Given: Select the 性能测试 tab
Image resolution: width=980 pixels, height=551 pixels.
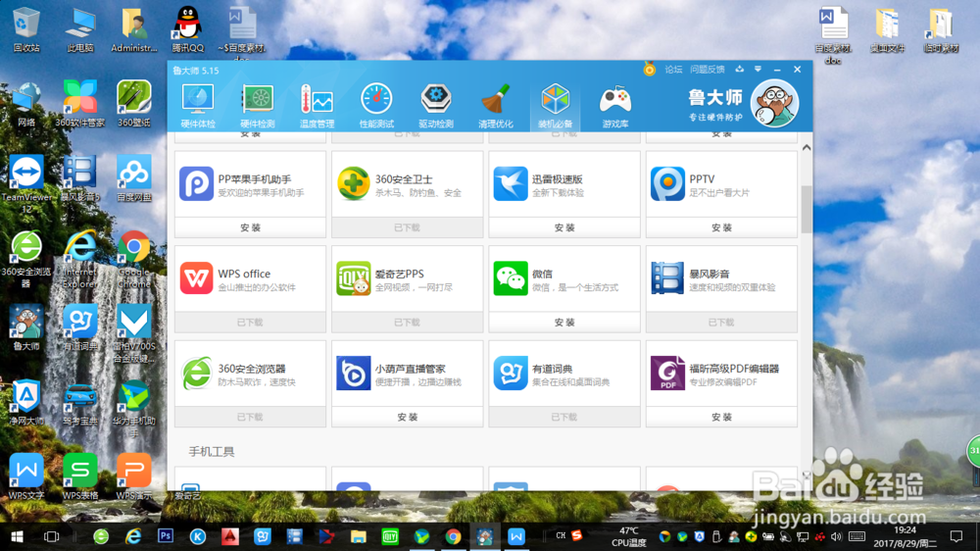Looking at the screenshot, I should (x=376, y=106).
